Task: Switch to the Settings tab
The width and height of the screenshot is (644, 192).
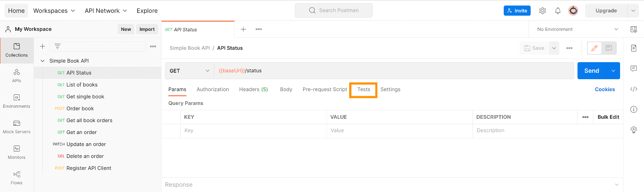Action: [x=391, y=89]
